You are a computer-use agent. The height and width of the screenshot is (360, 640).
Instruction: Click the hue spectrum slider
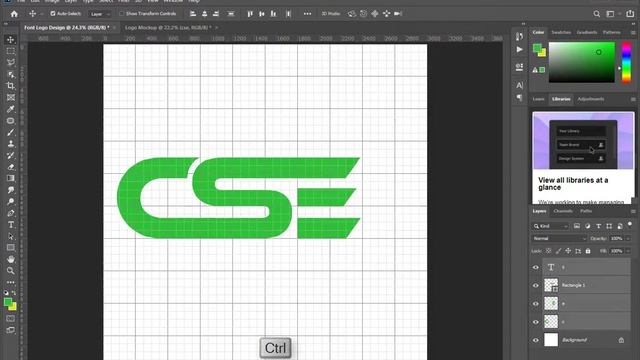point(626,62)
